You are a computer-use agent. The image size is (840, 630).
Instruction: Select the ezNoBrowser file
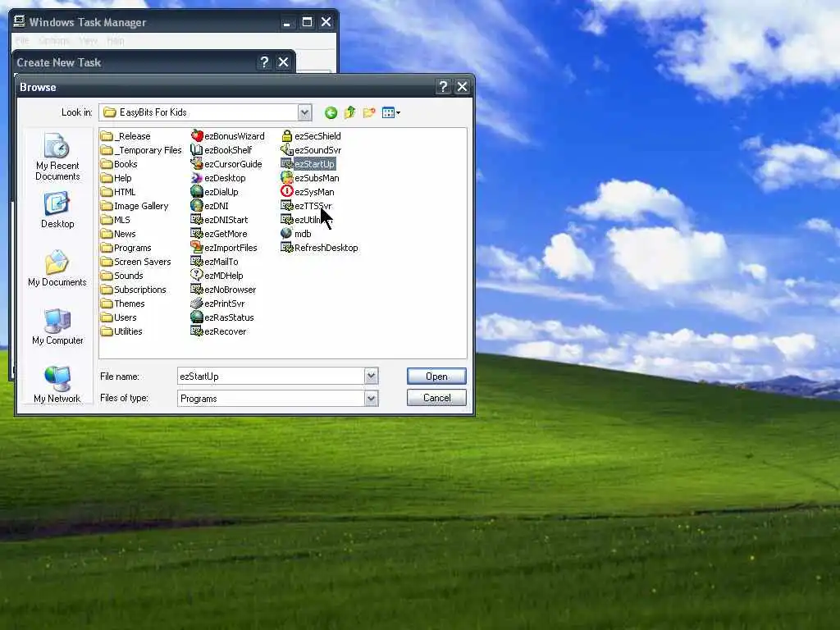click(x=223, y=290)
